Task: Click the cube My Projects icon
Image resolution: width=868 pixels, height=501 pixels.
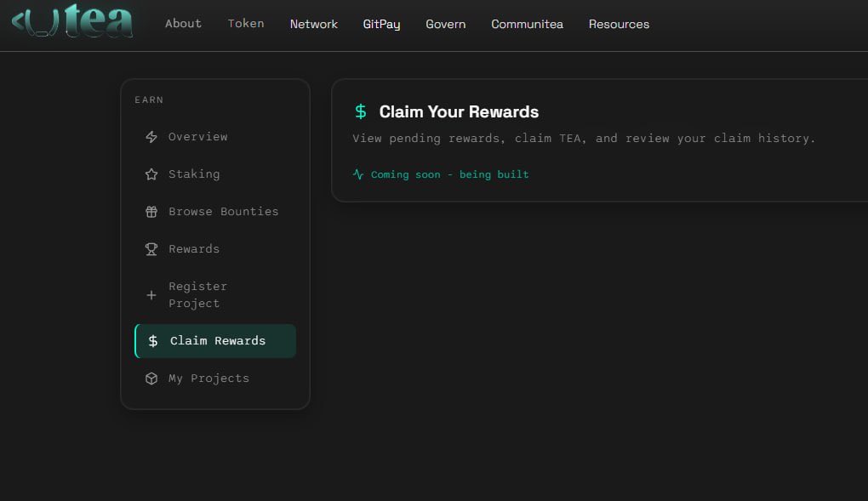Action: point(151,379)
